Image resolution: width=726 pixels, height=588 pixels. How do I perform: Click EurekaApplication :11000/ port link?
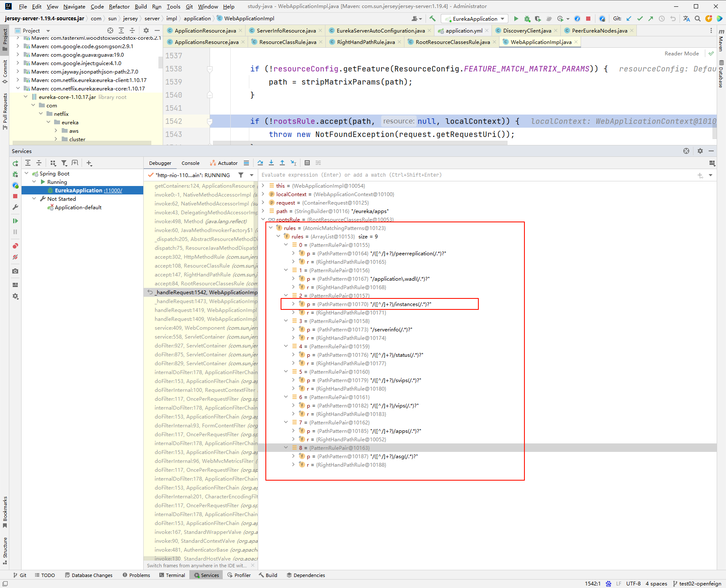pos(113,190)
